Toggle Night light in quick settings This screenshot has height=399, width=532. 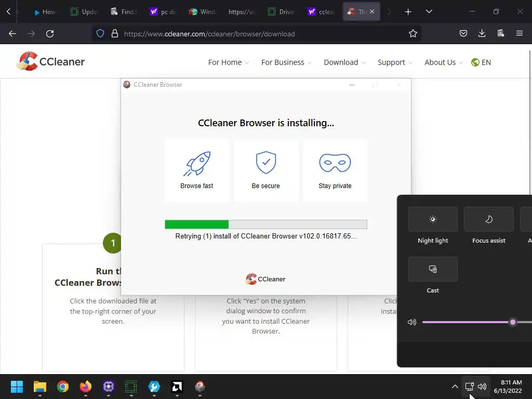coord(433,219)
